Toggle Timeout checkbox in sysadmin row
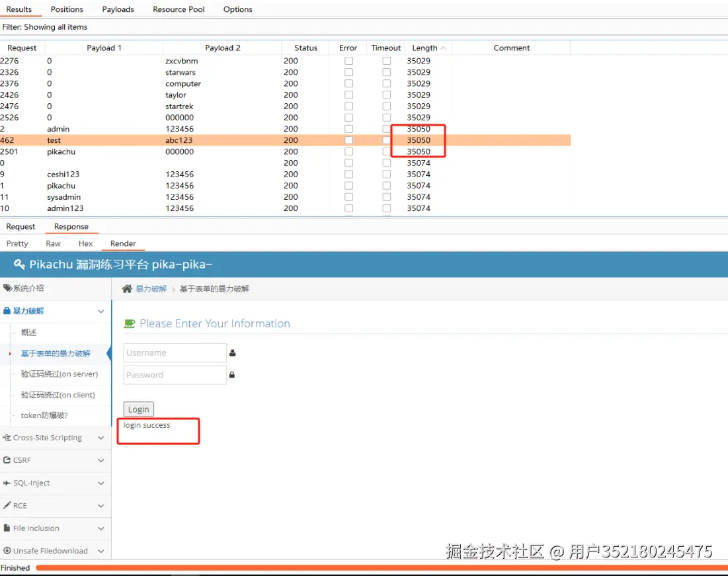728x576 pixels. 387,197
